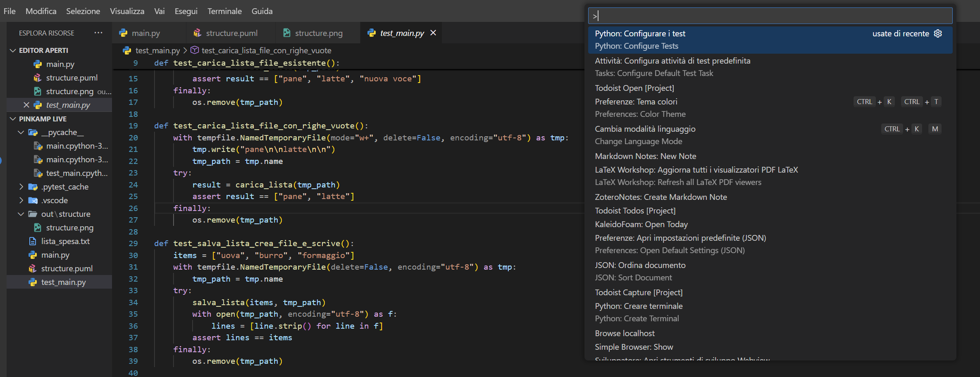Click the .vscode folder icon

tap(33, 200)
